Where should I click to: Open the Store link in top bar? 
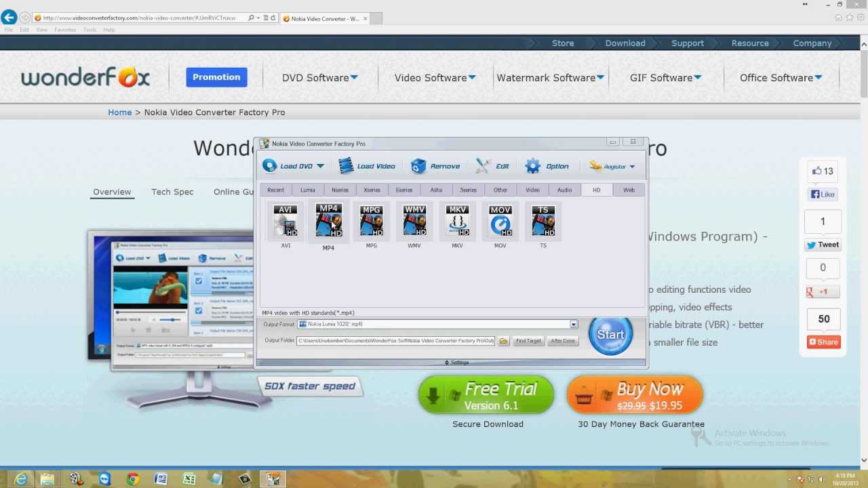tap(563, 43)
